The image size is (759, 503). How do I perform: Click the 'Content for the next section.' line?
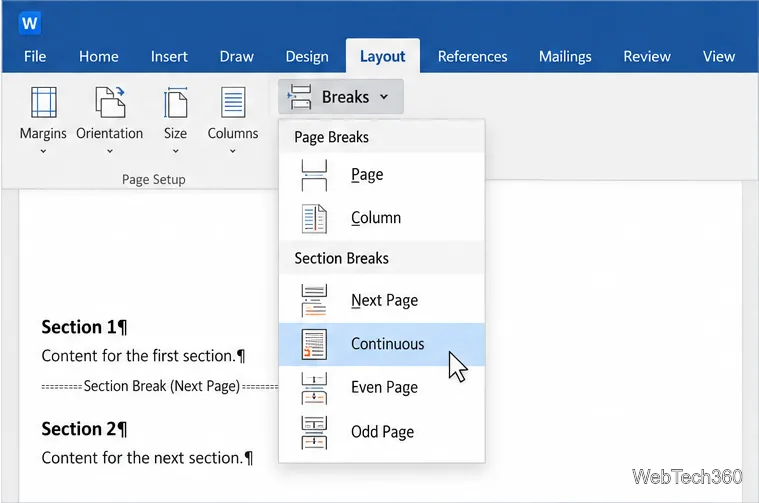point(147,458)
